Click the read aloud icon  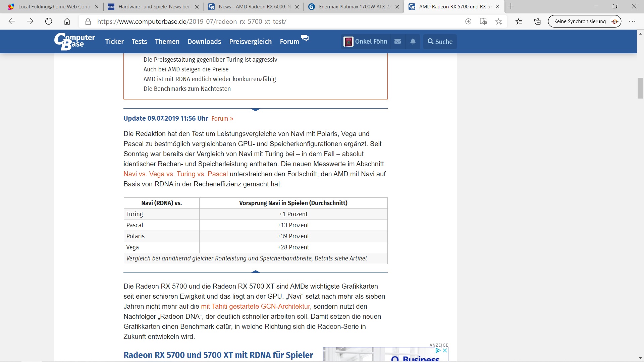click(x=483, y=21)
